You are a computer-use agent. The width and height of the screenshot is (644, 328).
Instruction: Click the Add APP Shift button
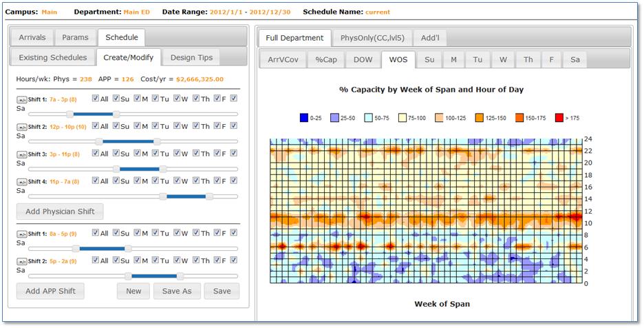click(x=50, y=291)
